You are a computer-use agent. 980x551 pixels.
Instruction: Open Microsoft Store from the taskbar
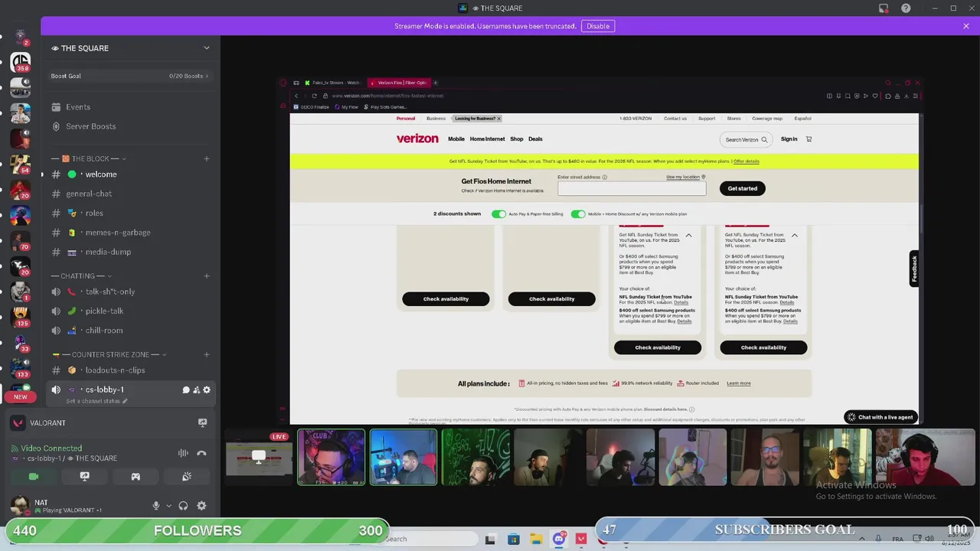point(513,539)
